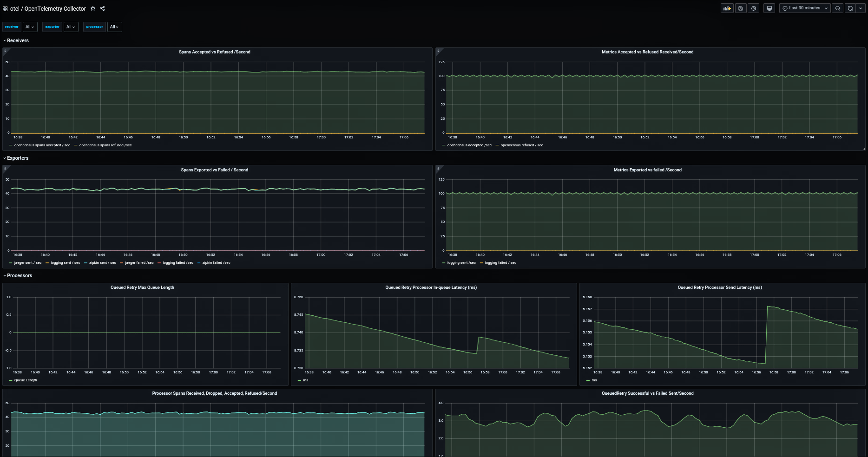
Task: Star the OpenTelemetry Collector dashboard
Action: pos(93,8)
